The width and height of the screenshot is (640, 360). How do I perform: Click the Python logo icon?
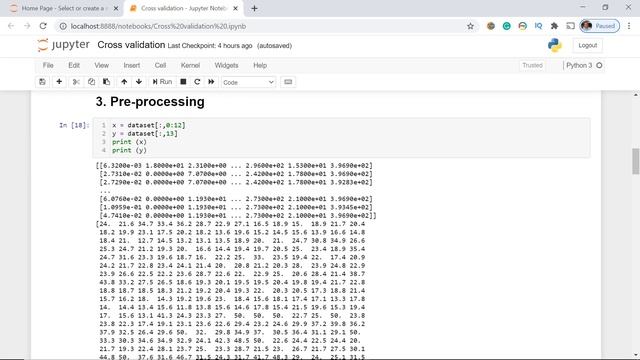click(x=555, y=45)
